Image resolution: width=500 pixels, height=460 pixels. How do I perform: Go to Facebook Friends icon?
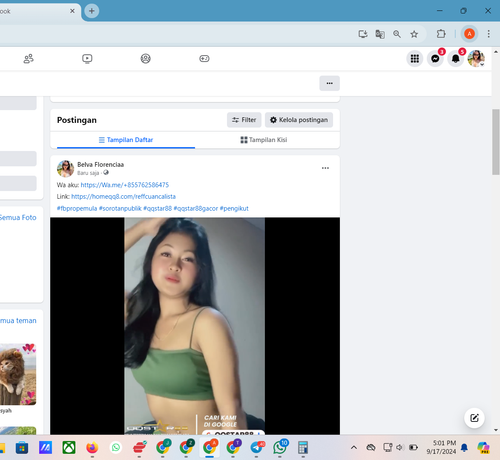click(28, 59)
